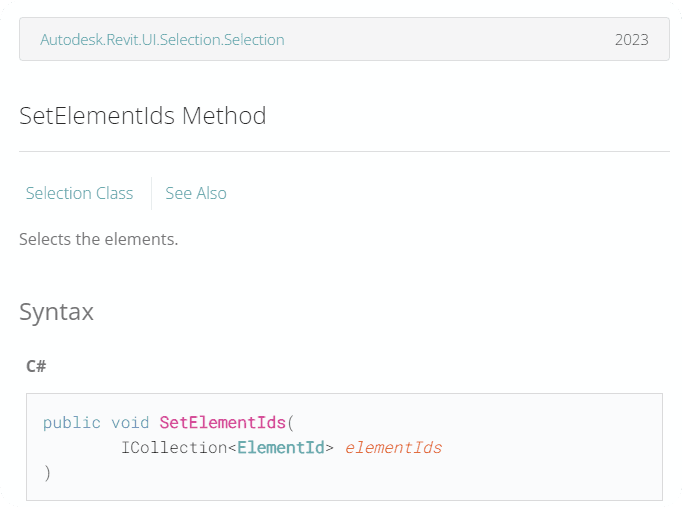Click the 2023 version label
Viewport: 682px width, 507px height.
tap(631, 40)
